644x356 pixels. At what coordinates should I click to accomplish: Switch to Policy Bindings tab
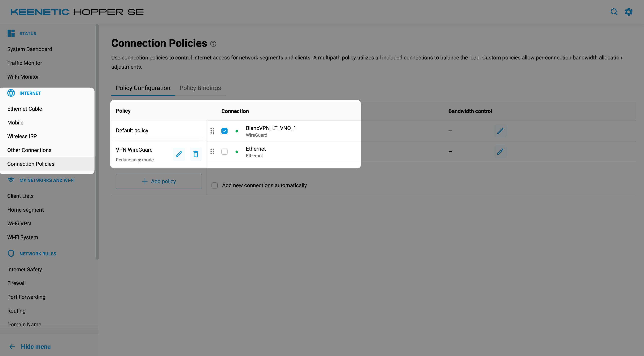click(x=200, y=88)
